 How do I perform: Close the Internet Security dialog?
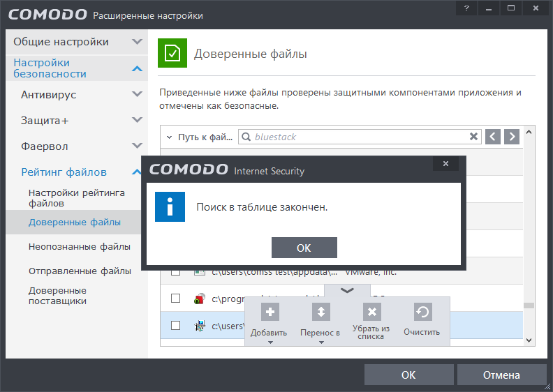[x=445, y=163]
